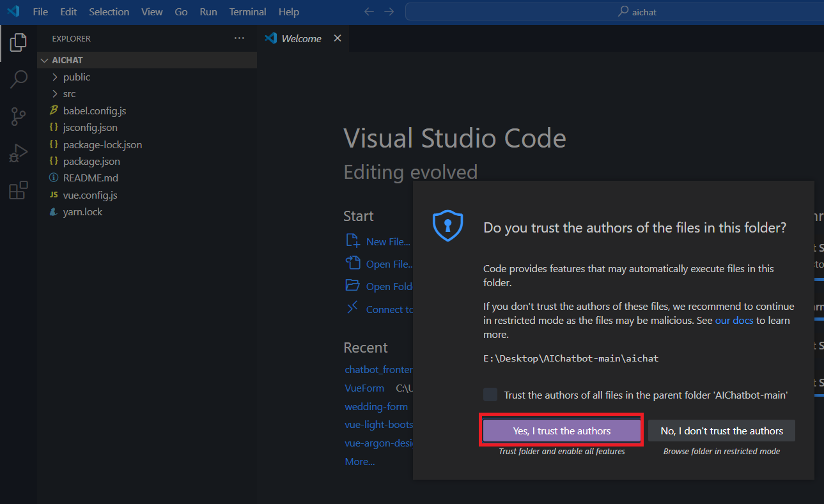The image size is (824, 504).
Task: Check trust parent folder 'AIChatbot-main' checkbox
Action: click(x=490, y=395)
